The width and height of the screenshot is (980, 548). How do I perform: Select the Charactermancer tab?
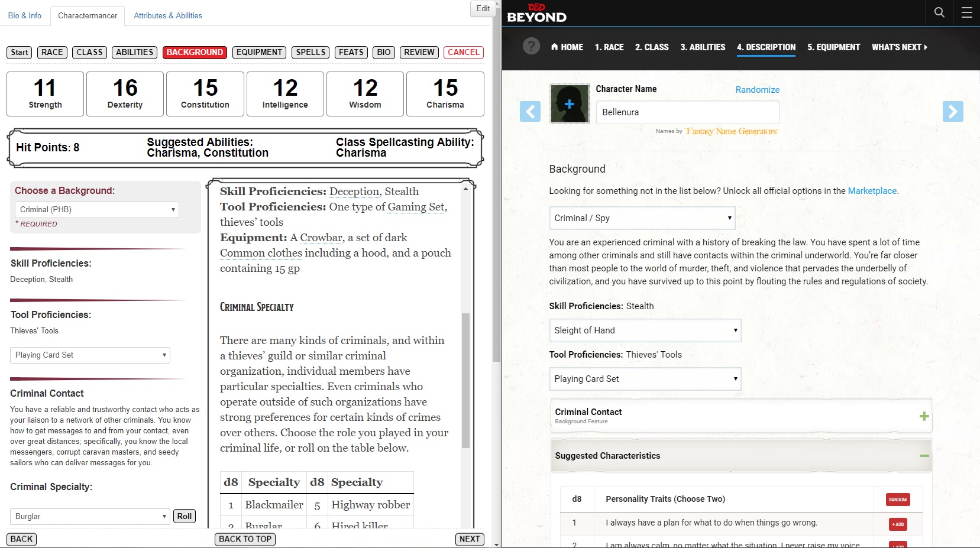coord(88,15)
